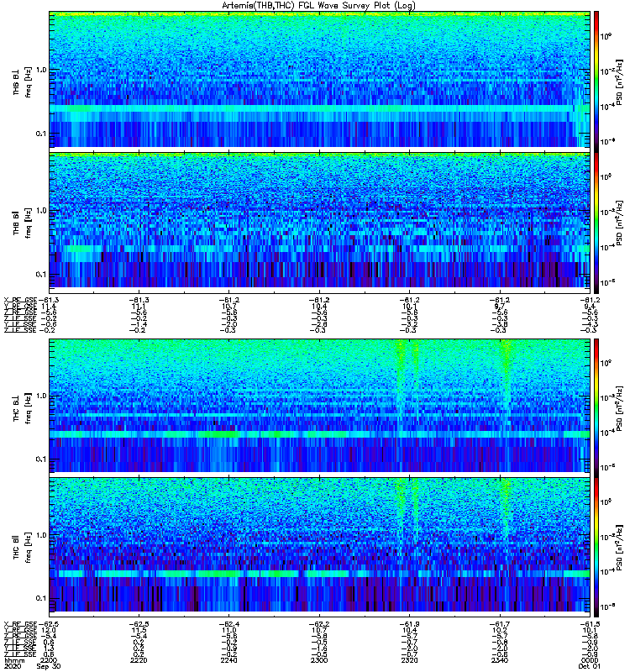The image size is (630, 672).
Task: Click the 0.1 frequency tick of THC B∥ panel
Action: coord(41,598)
